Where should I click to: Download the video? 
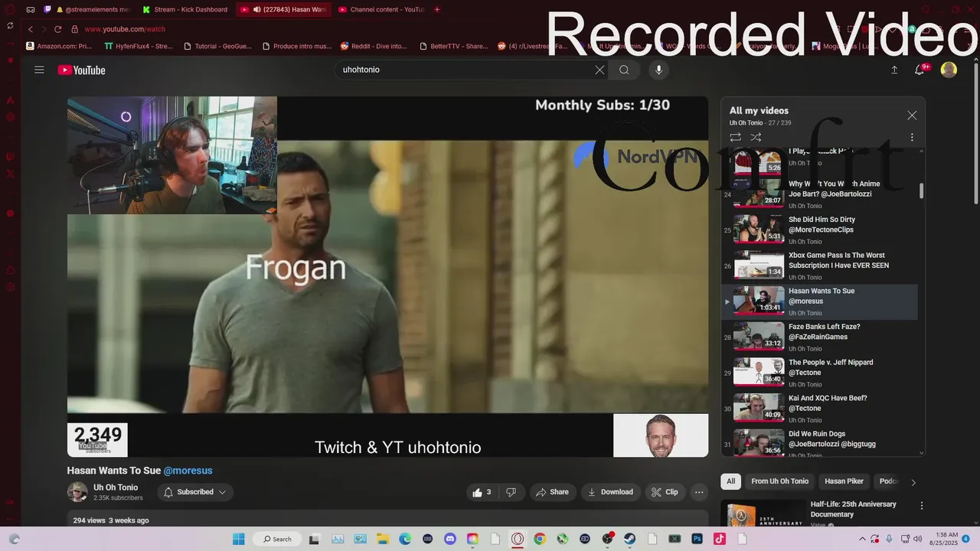coord(610,492)
